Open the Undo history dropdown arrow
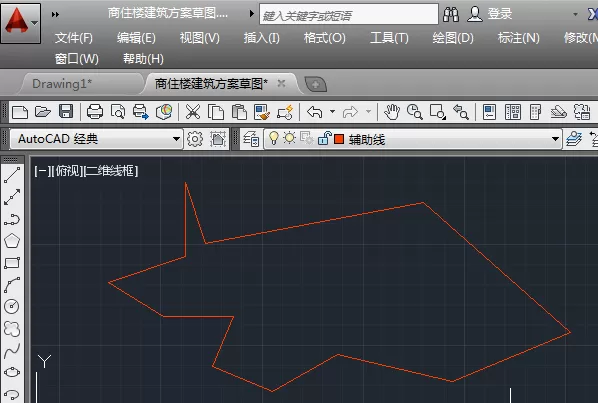The width and height of the screenshot is (598, 403). (333, 112)
